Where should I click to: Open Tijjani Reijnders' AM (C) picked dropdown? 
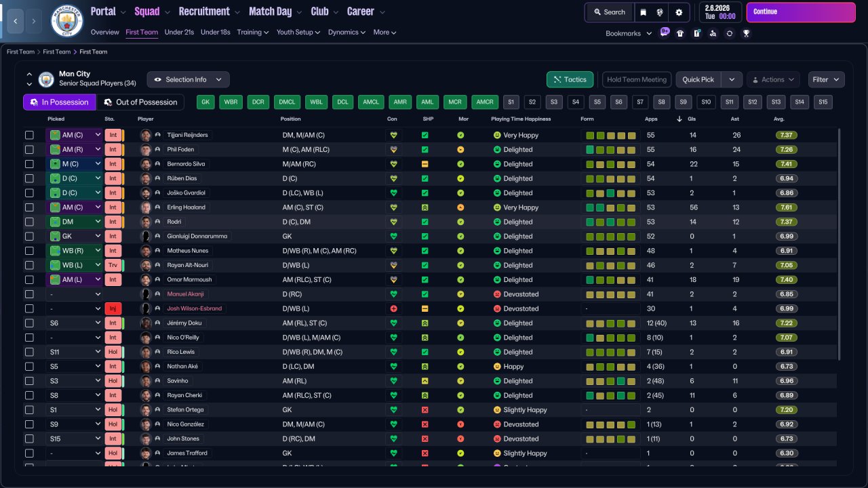coord(74,135)
